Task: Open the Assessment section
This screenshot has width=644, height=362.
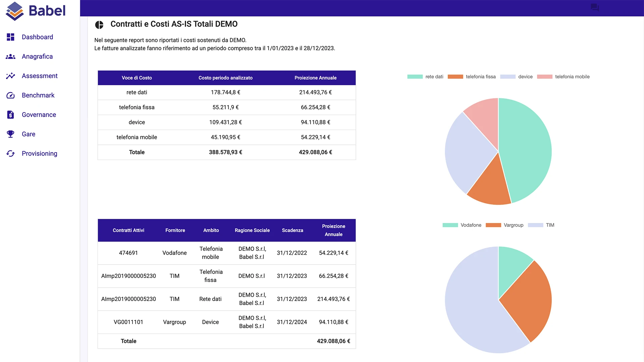Action: tap(40, 76)
